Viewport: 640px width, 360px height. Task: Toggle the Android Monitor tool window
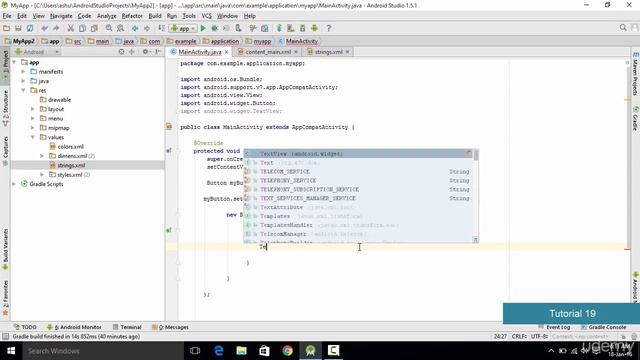[x=74, y=327]
